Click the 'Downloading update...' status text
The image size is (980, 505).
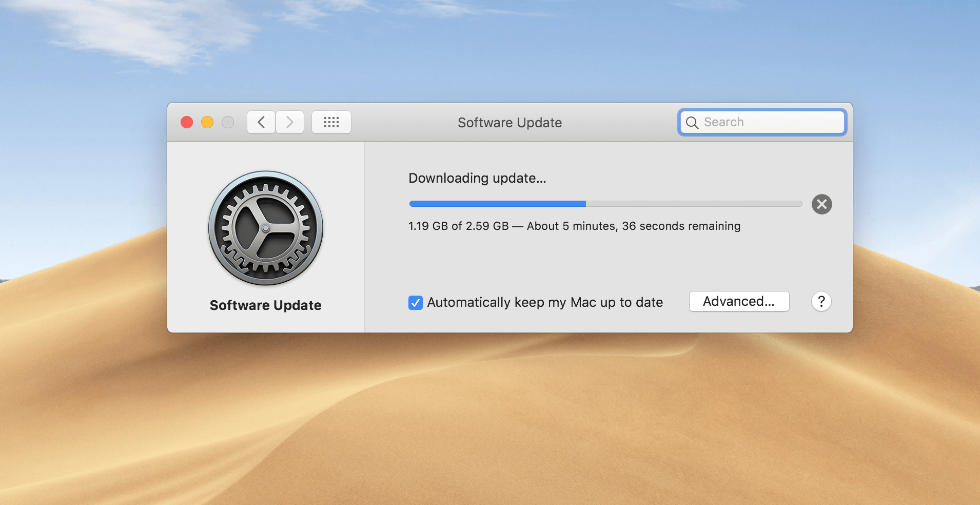point(477,178)
